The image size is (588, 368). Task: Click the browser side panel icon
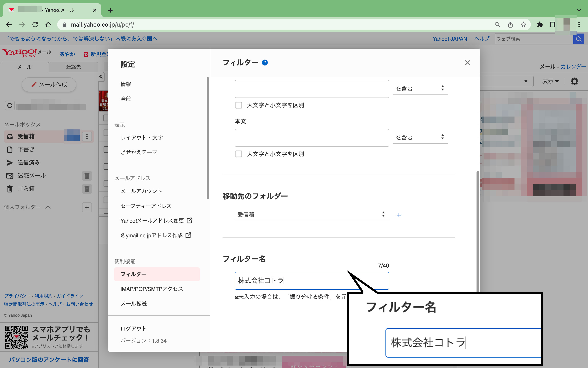tap(552, 25)
